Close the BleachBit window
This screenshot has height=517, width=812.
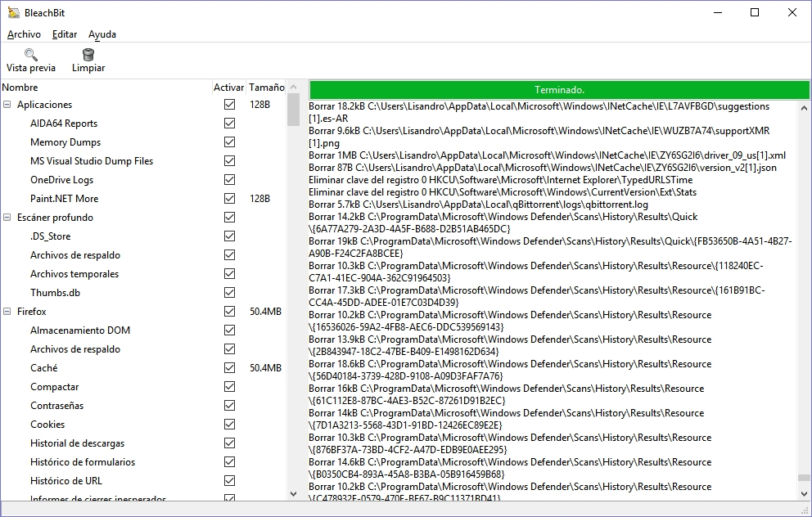(x=792, y=12)
